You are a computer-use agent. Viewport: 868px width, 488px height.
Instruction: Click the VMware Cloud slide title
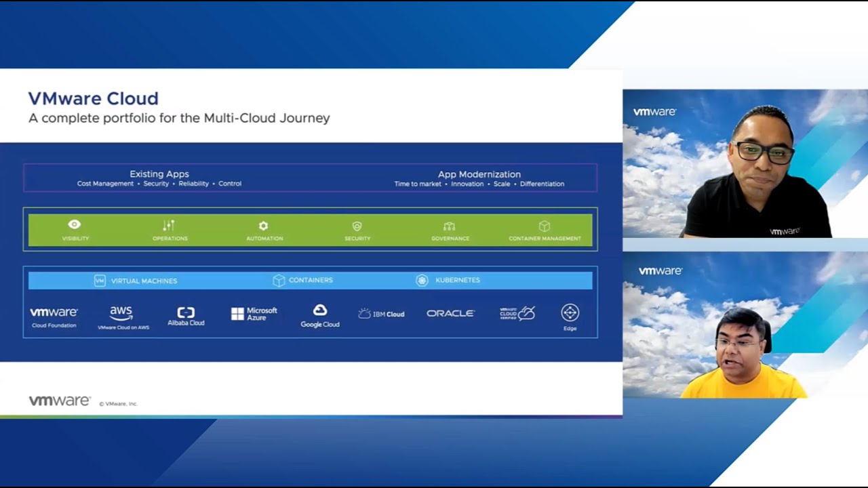click(94, 98)
